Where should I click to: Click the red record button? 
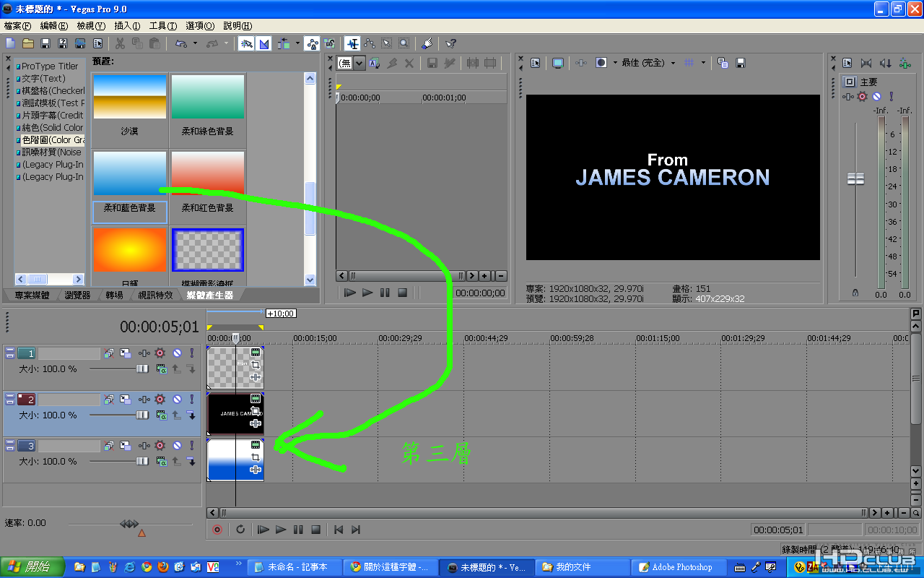tap(217, 530)
